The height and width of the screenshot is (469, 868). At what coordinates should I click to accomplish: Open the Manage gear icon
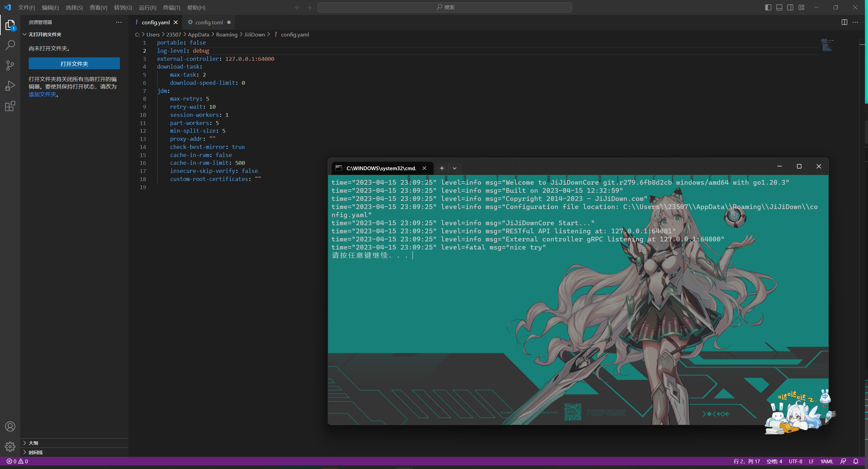(10, 447)
